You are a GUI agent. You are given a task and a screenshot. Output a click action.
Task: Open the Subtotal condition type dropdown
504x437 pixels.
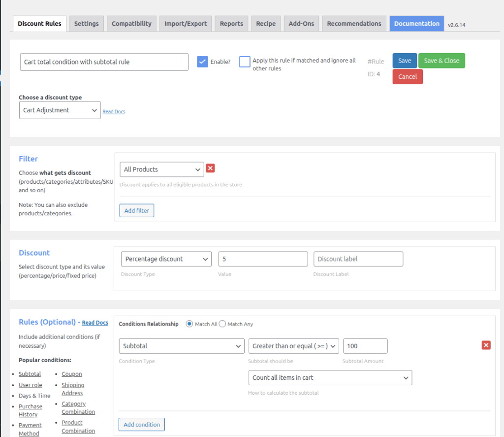[182, 346]
